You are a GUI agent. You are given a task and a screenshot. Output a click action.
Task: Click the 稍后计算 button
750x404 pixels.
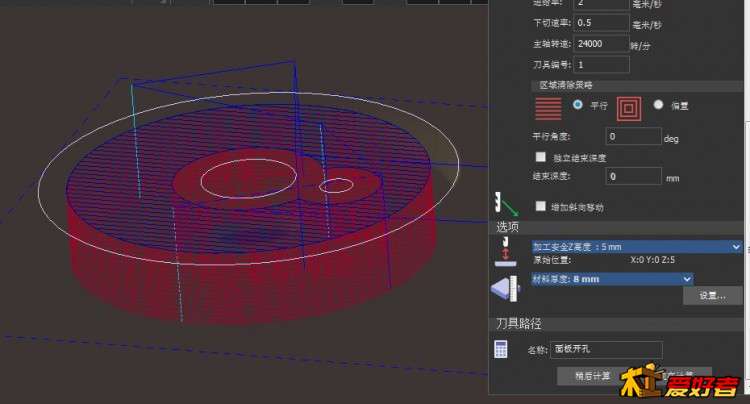click(x=593, y=376)
